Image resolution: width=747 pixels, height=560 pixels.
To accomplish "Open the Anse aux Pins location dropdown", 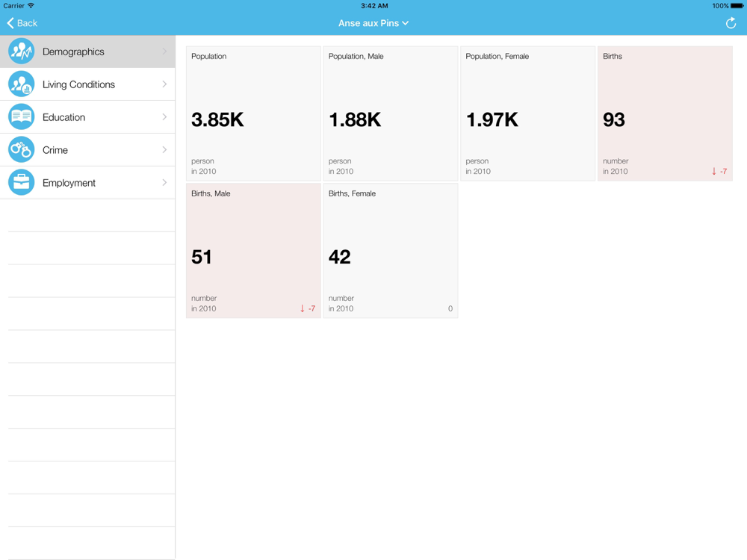I will pos(373,23).
